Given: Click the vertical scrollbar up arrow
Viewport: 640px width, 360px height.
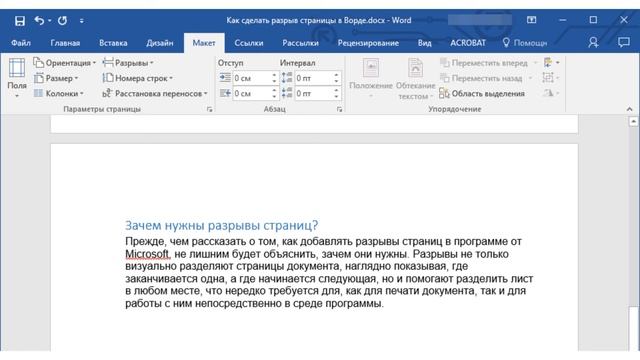Looking at the screenshot, I should [633, 121].
